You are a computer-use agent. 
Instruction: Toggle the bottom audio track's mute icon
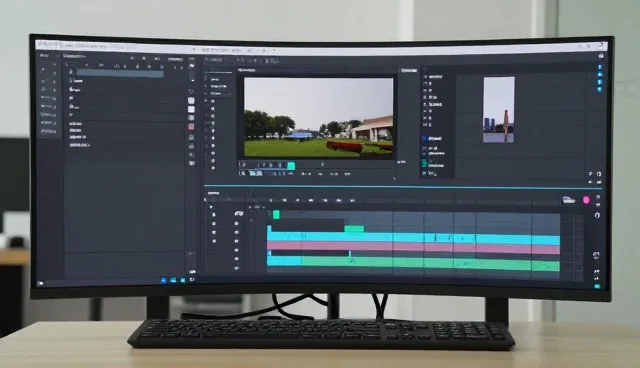coord(236,268)
